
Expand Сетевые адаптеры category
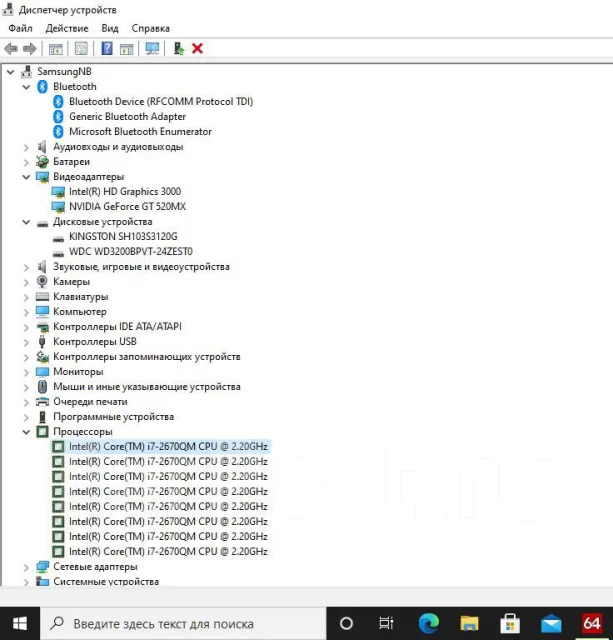point(27,567)
